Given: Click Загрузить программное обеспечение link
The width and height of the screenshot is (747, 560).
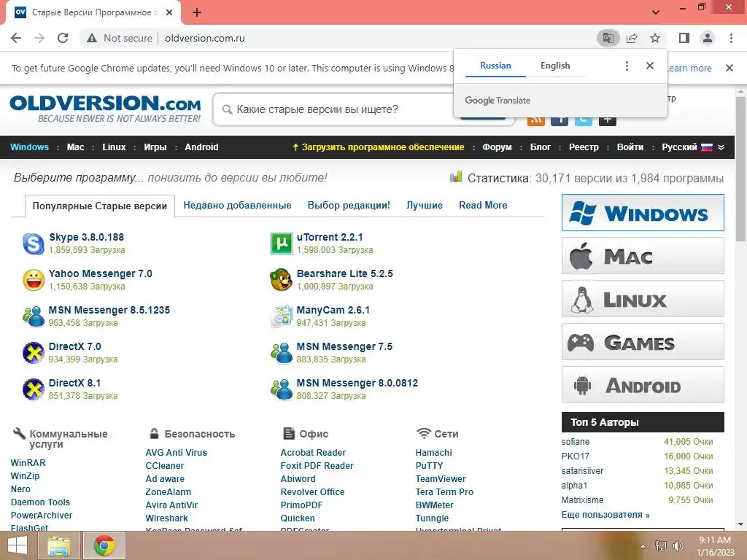Looking at the screenshot, I should click(379, 147).
